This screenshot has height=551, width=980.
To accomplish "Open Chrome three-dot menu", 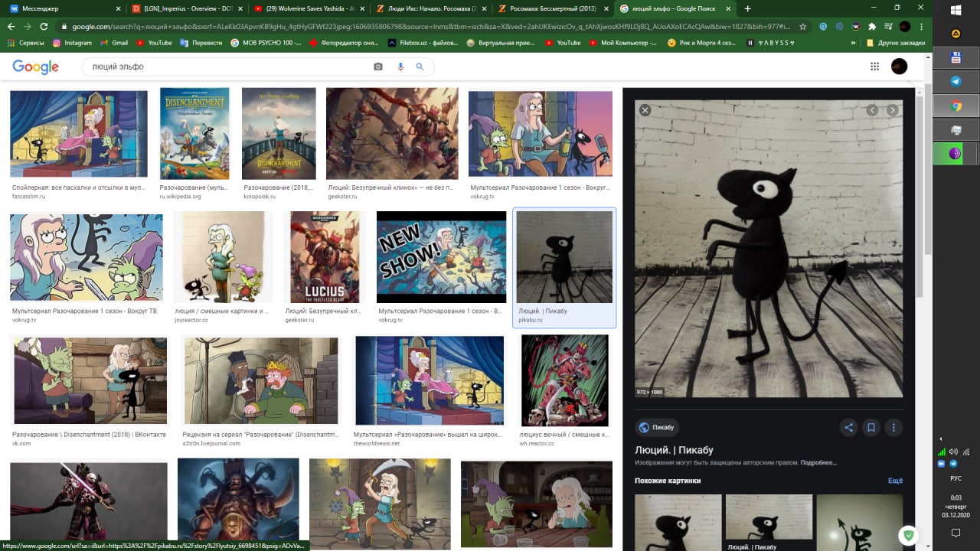I will [922, 26].
